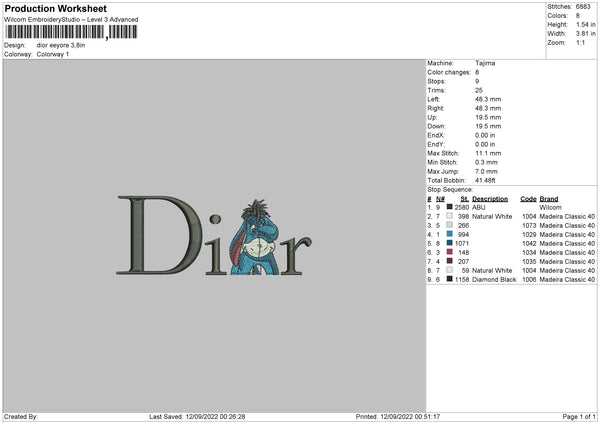Click the barcode in the header
Image resolution: width=600 pixels, height=424 pixels.
[71, 32]
